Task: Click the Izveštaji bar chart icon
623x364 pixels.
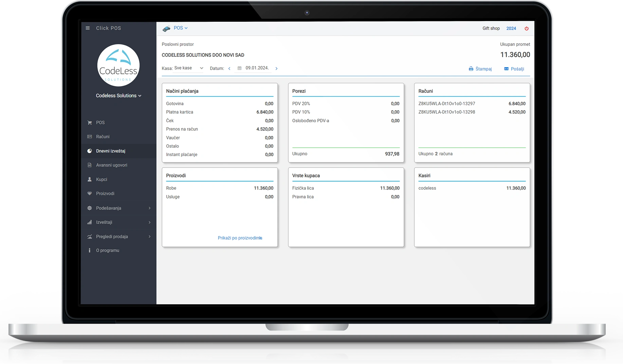Action: point(90,222)
